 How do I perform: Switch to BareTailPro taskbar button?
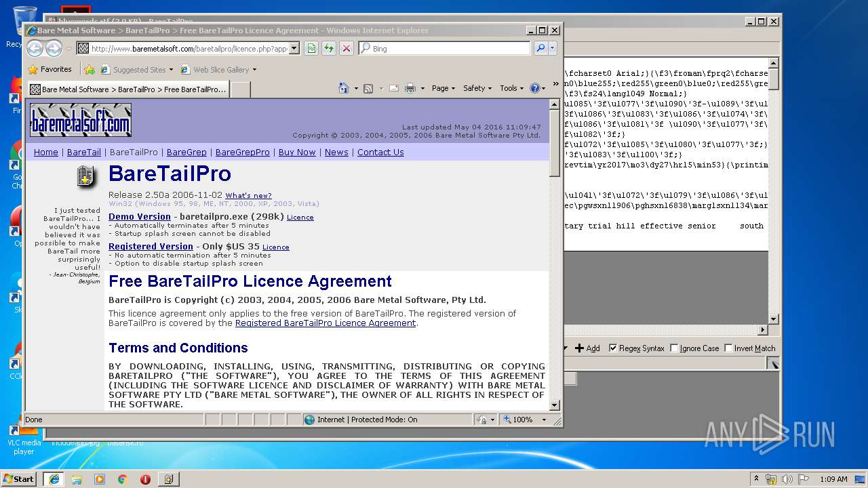click(x=168, y=479)
